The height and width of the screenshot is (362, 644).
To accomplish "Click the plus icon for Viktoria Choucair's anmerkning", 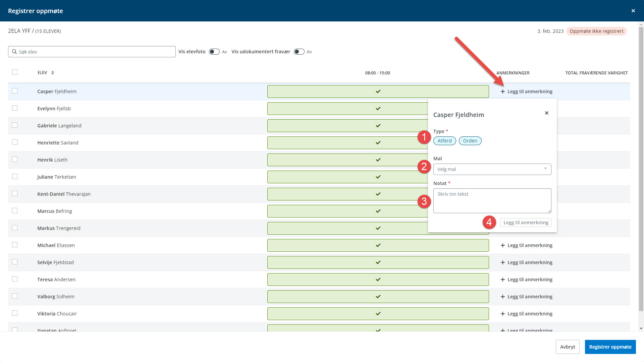I will coord(503,314).
